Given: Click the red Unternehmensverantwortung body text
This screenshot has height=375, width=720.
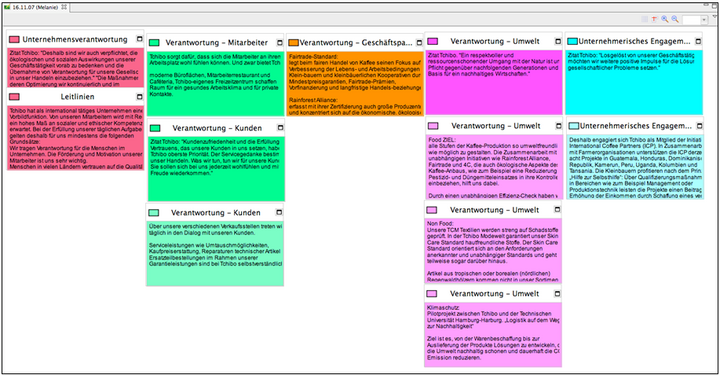Looking at the screenshot, I should click(74, 68).
